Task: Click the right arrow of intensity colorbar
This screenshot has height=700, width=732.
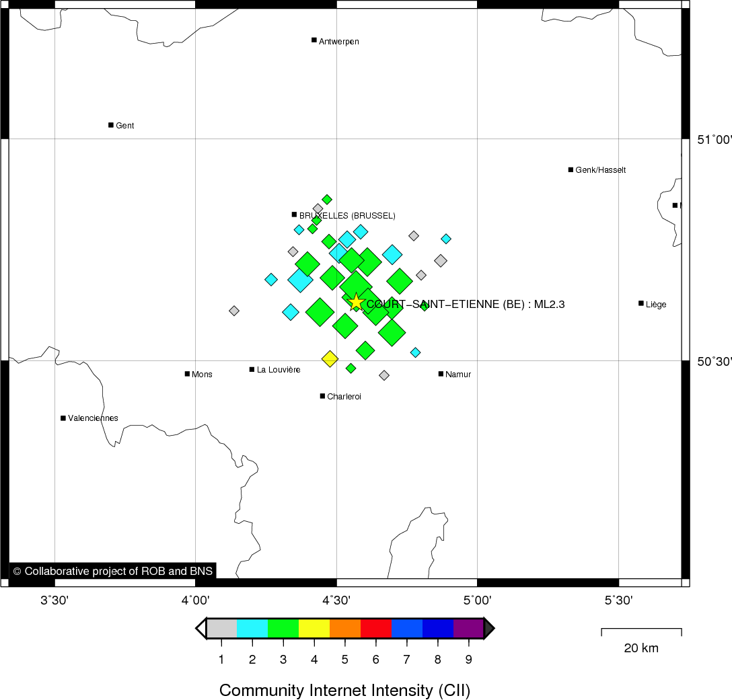Action: (x=489, y=628)
